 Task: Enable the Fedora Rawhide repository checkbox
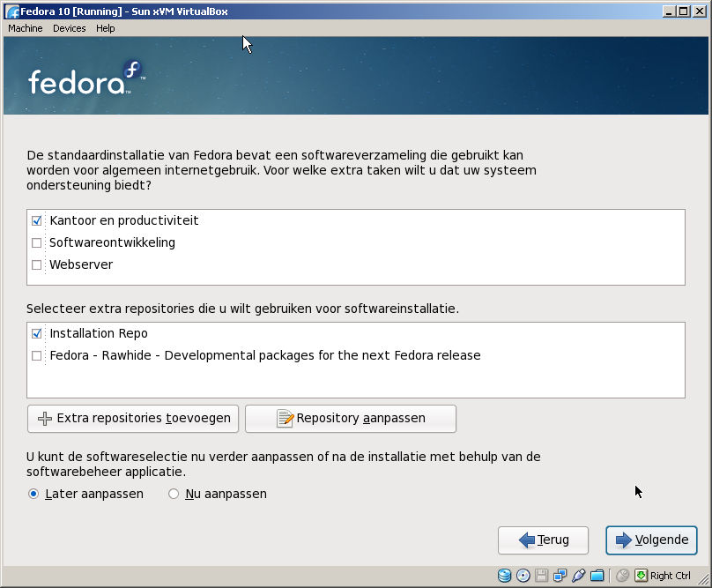tap(37, 355)
